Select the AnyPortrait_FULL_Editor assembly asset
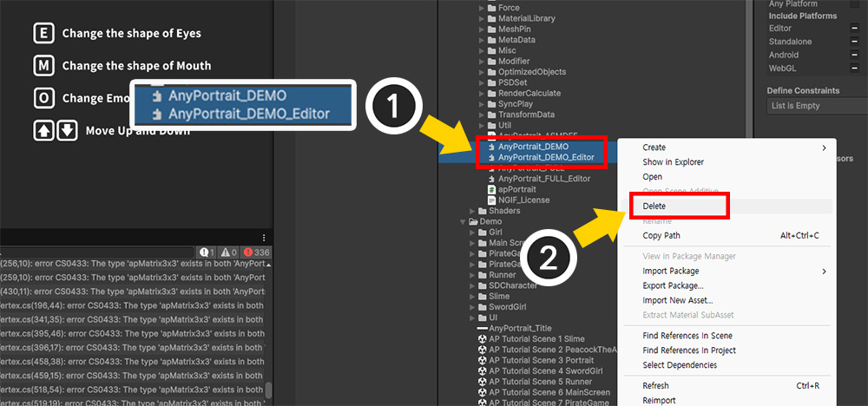Viewport: 868px width, 406px height. (x=544, y=179)
